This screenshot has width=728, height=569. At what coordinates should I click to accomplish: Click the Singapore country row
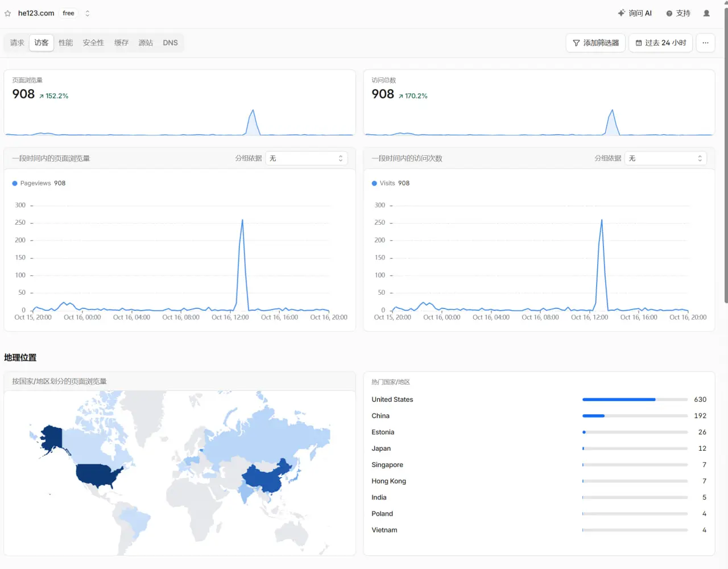pos(539,465)
